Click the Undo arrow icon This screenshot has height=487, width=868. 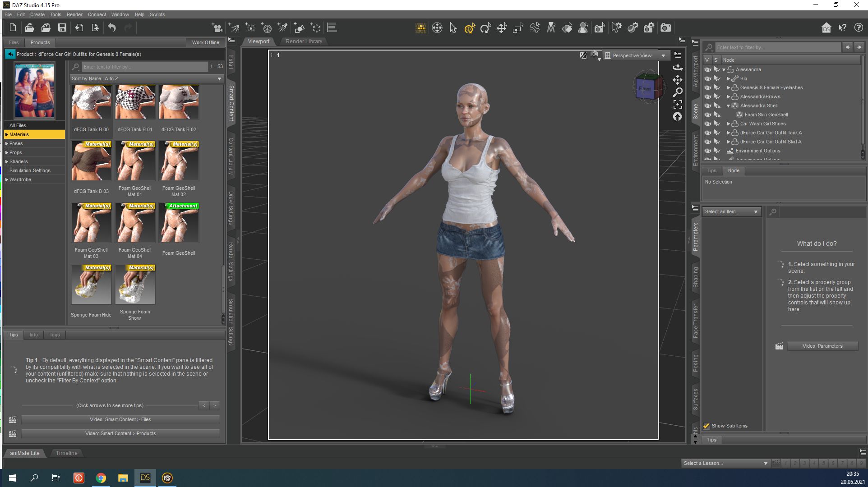(112, 28)
